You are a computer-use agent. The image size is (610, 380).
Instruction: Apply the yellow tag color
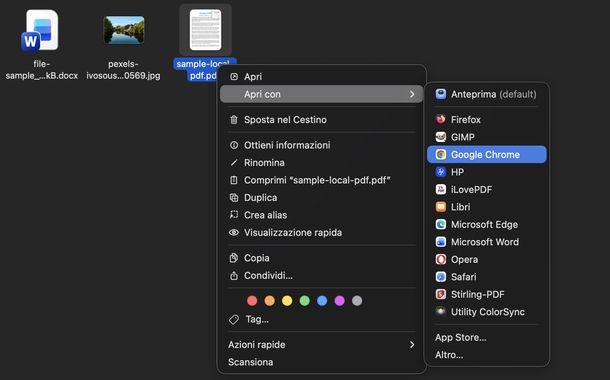coord(287,301)
